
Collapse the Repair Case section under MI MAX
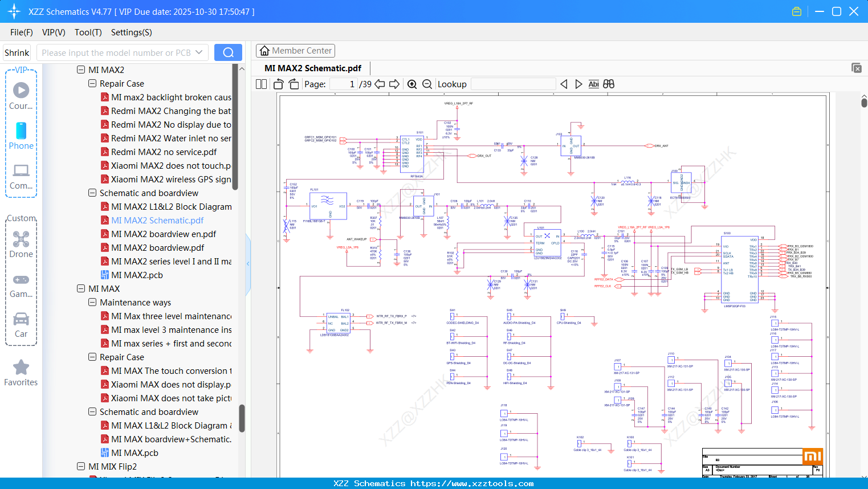click(92, 357)
